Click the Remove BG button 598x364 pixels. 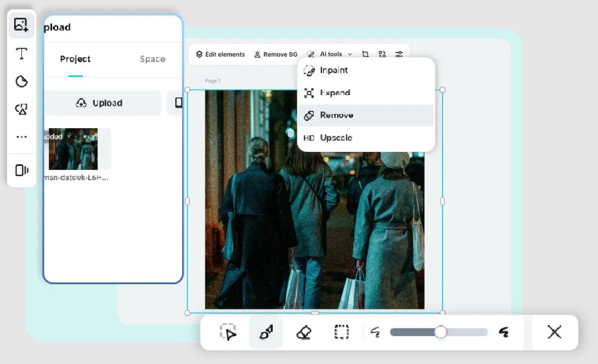click(x=276, y=54)
